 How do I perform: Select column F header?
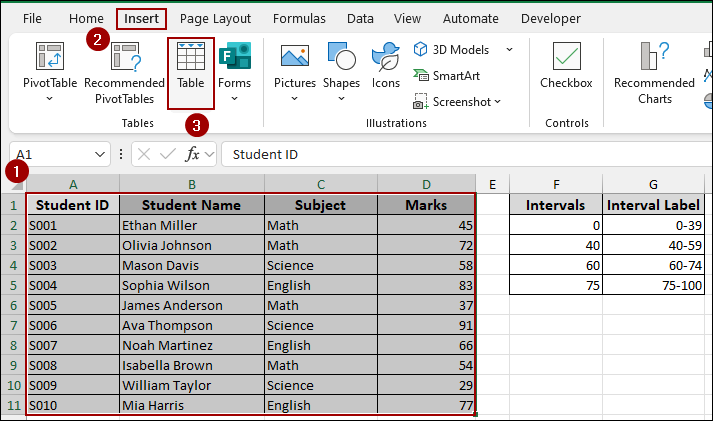(x=556, y=185)
